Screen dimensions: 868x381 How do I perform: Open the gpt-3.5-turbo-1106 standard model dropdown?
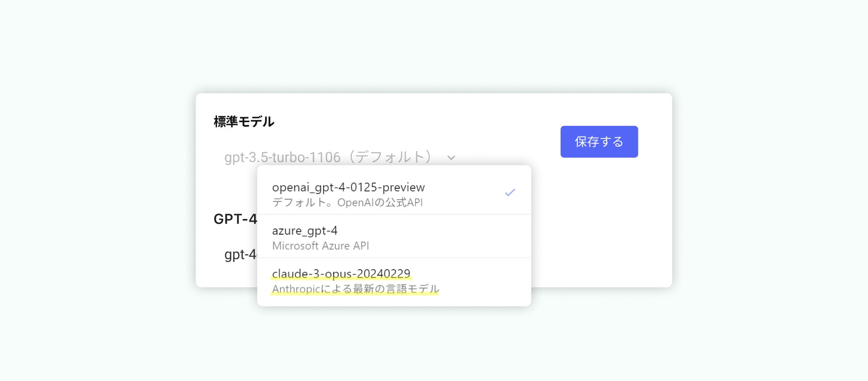(x=340, y=157)
